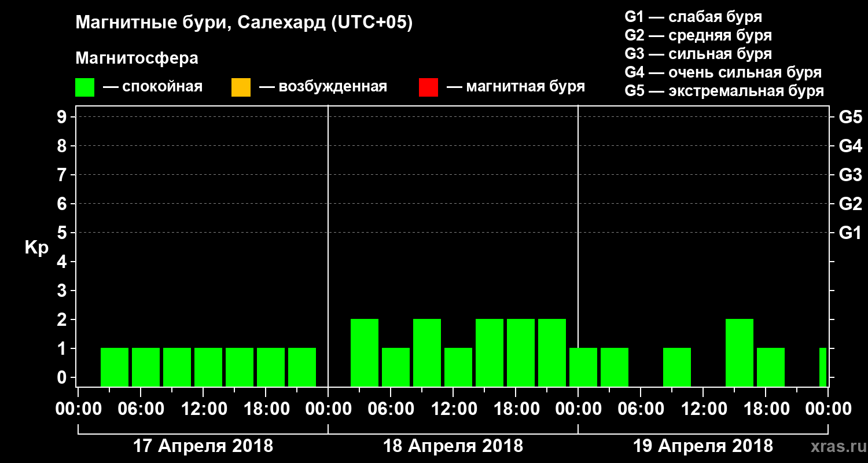This screenshot has height=463, width=868.
Task: Click the line «G4 — очень сильная буря»
Action: pos(723,72)
